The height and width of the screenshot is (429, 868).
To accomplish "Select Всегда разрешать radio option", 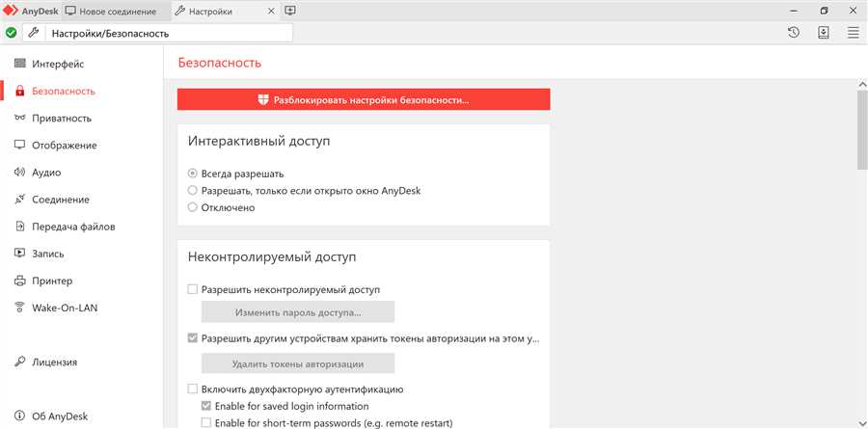I will pyautogui.click(x=193, y=174).
